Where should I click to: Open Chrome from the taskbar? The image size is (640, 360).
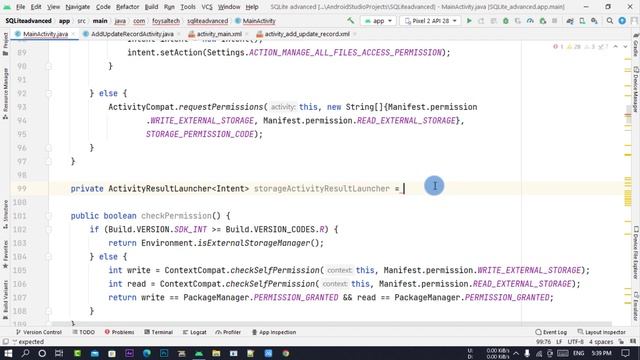click(286, 353)
